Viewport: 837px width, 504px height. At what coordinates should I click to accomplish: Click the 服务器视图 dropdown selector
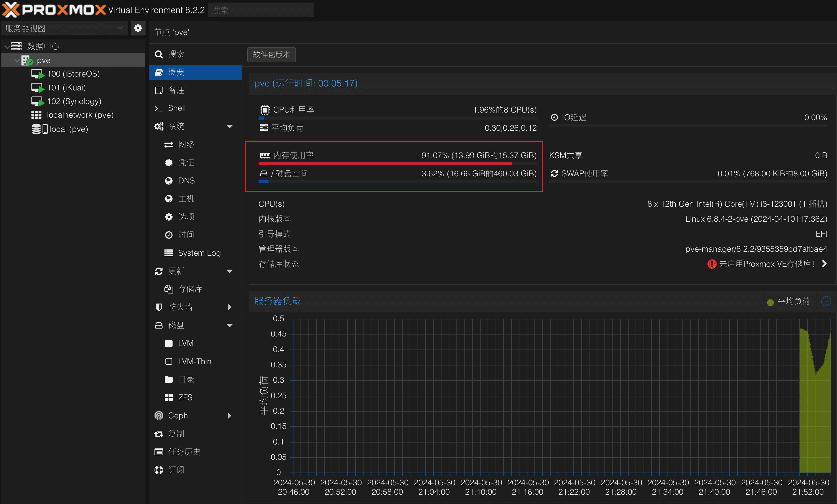click(63, 29)
